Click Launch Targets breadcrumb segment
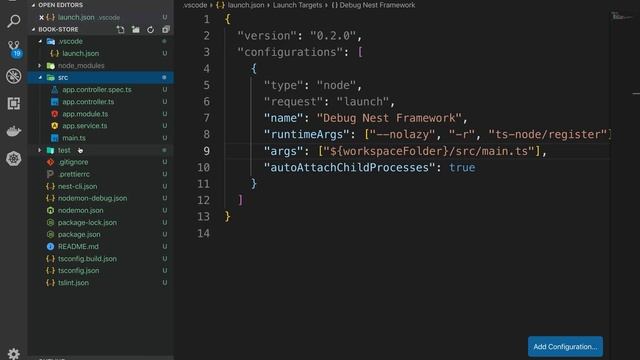The height and width of the screenshot is (360, 640). pos(297,5)
